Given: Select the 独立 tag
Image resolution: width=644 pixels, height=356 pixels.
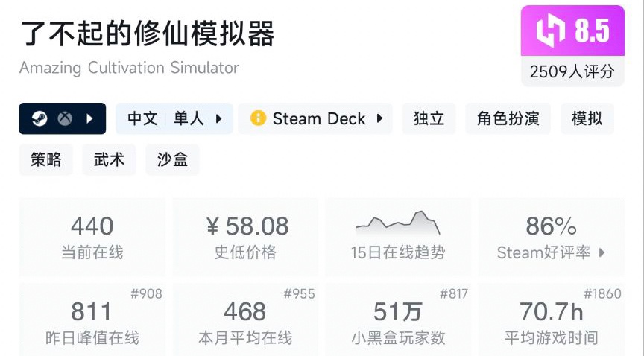Looking at the screenshot, I should coord(429,118).
